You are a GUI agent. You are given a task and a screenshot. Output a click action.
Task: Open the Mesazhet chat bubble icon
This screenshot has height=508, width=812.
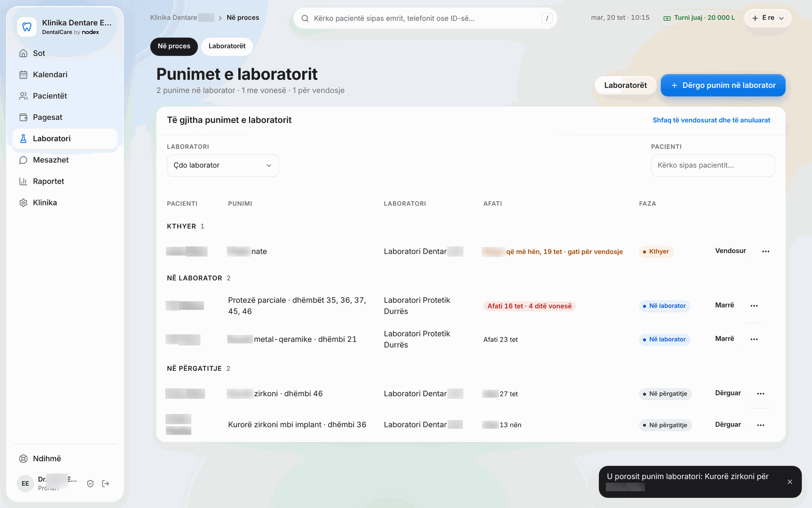point(23,160)
